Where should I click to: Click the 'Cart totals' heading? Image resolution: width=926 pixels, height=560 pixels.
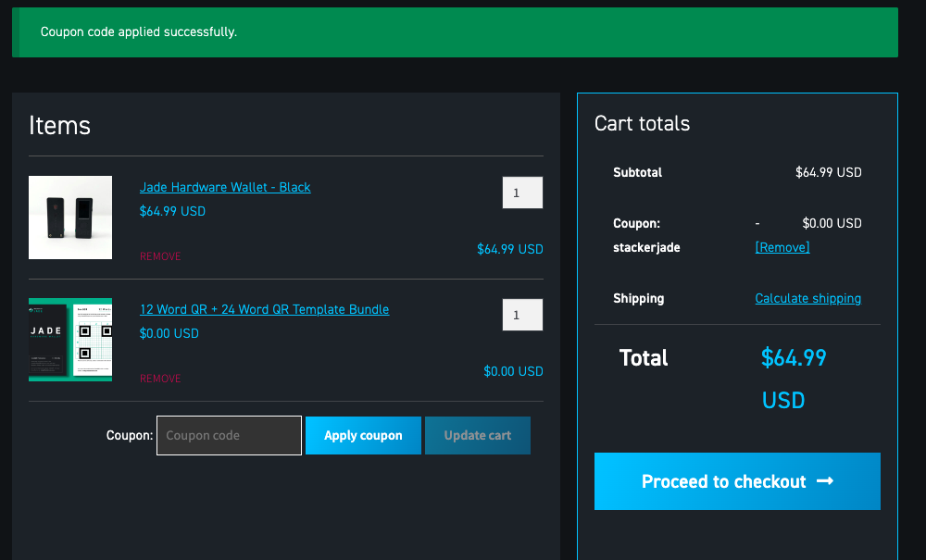point(642,123)
